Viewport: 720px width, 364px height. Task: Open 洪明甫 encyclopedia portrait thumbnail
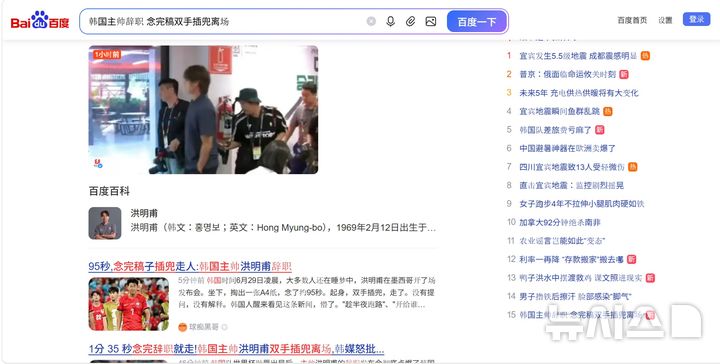pos(105,223)
